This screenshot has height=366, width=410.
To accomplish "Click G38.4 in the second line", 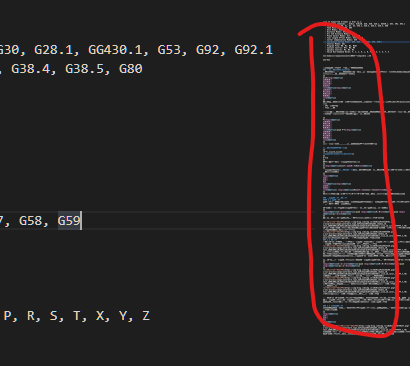I will (30, 69).
